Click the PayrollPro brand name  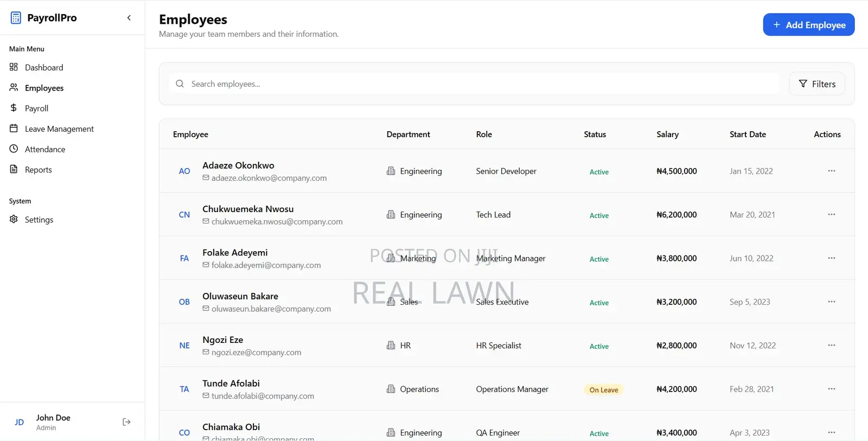point(52,18)
